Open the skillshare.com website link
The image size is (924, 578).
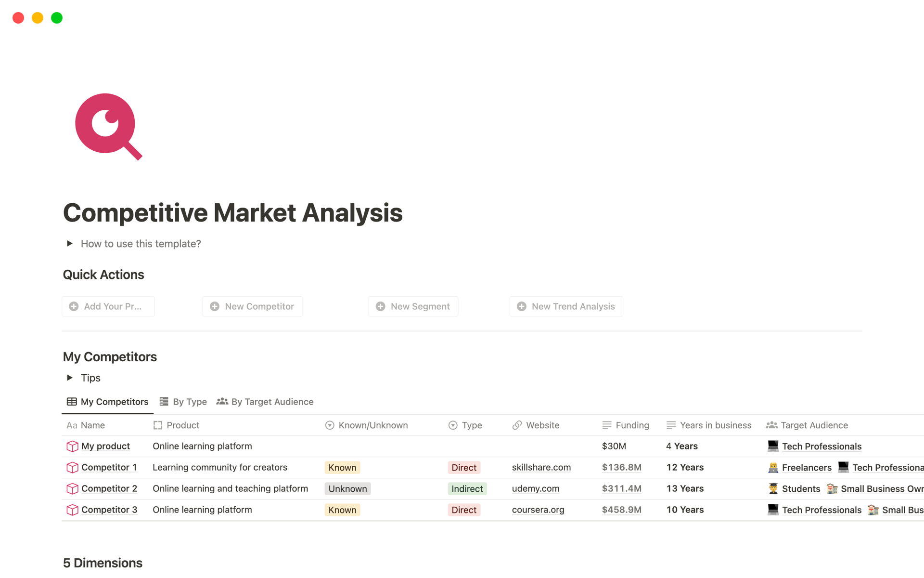point(541,467)
